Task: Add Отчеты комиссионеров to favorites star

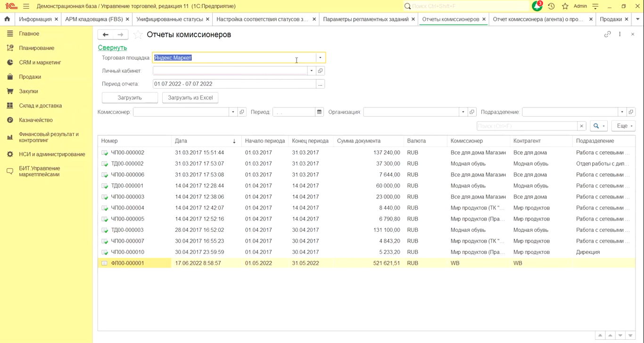Action: [138, 35]
